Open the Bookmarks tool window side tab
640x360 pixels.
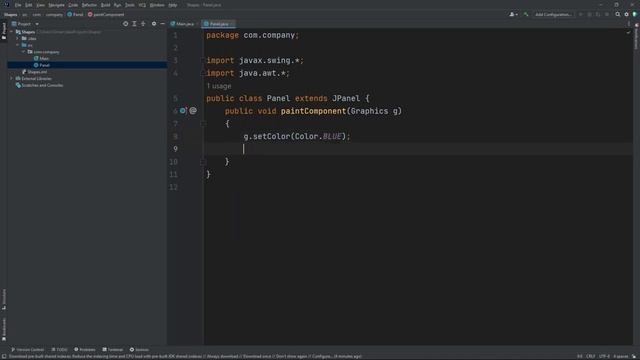[4, 329]
